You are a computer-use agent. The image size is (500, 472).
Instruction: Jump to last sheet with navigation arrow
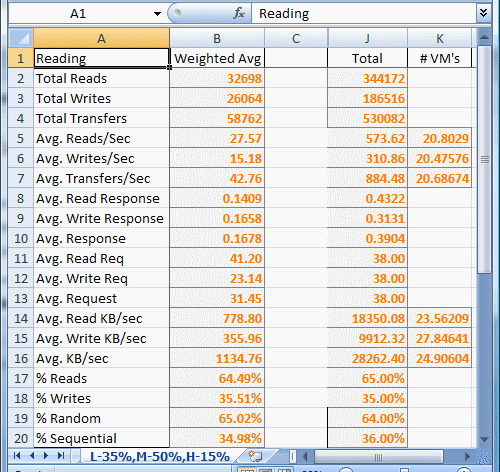pyautogui.click(x=61, y=456)
